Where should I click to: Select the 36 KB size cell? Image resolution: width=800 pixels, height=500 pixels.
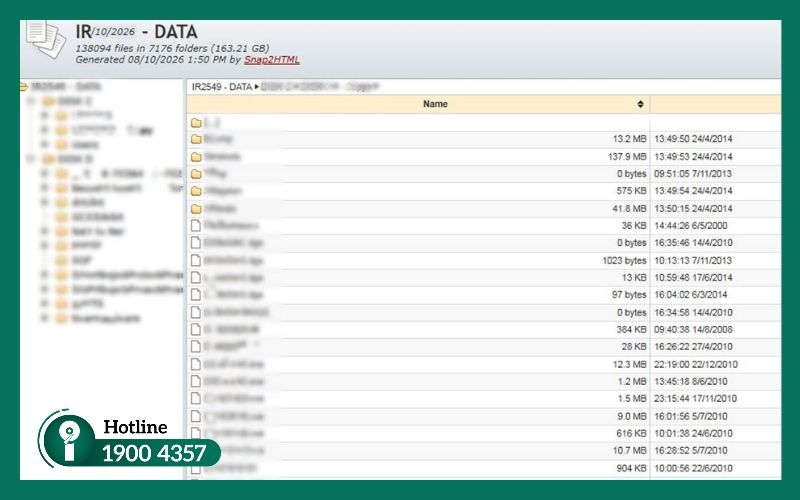pyautogui.click(x=634, y=226)
